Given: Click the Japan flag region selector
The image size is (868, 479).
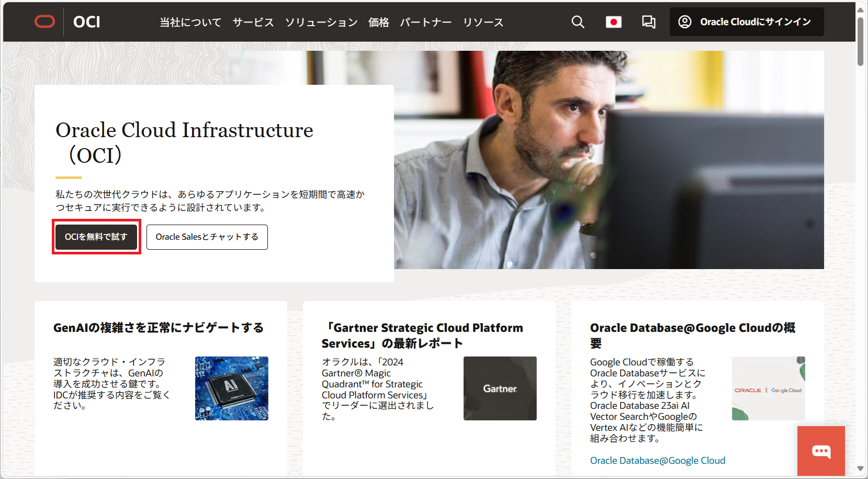Looking at the screenshot, I should coord(613,21).
